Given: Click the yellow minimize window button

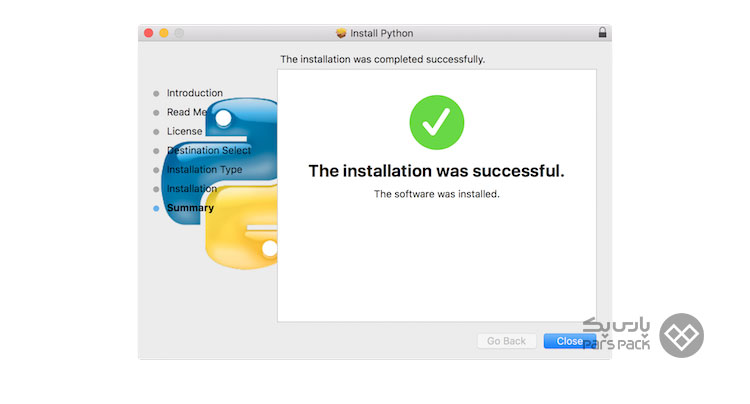Looking at the screenshot, I should tap(164, 33).
